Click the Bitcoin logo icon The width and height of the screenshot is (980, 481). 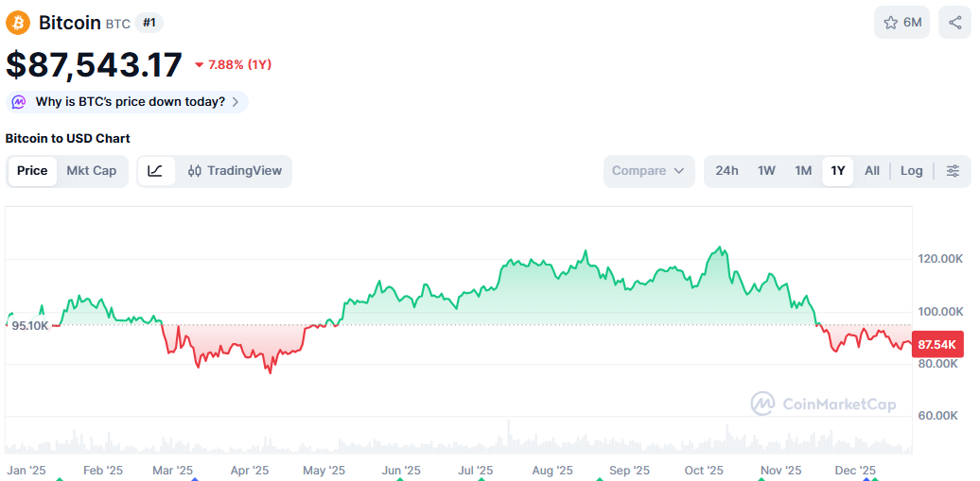click(x=18, y=23)
